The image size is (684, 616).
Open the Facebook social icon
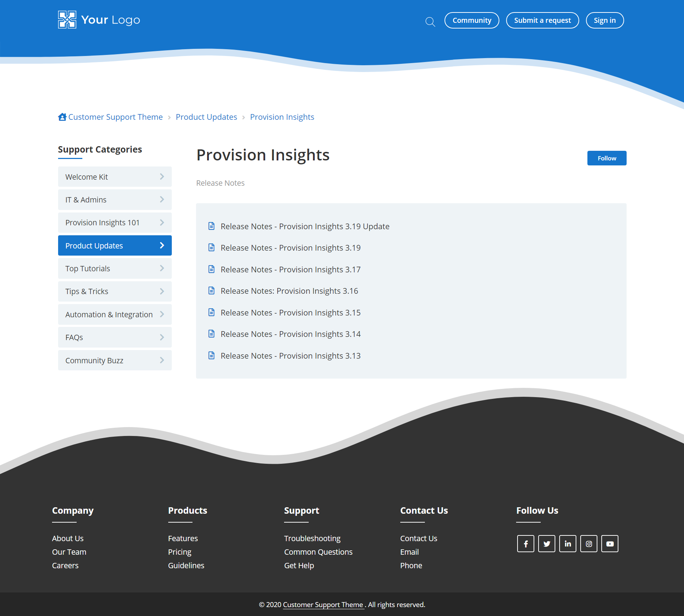[525, 544]
